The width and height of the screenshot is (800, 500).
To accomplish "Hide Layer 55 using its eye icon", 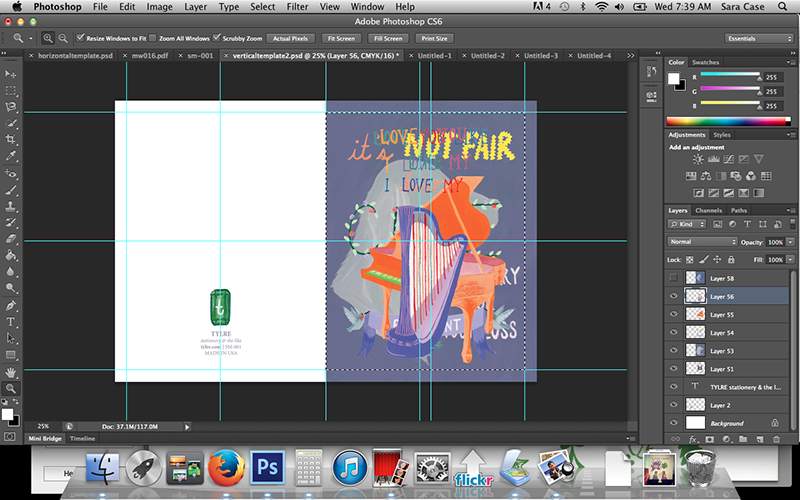I will pos(673,314).
